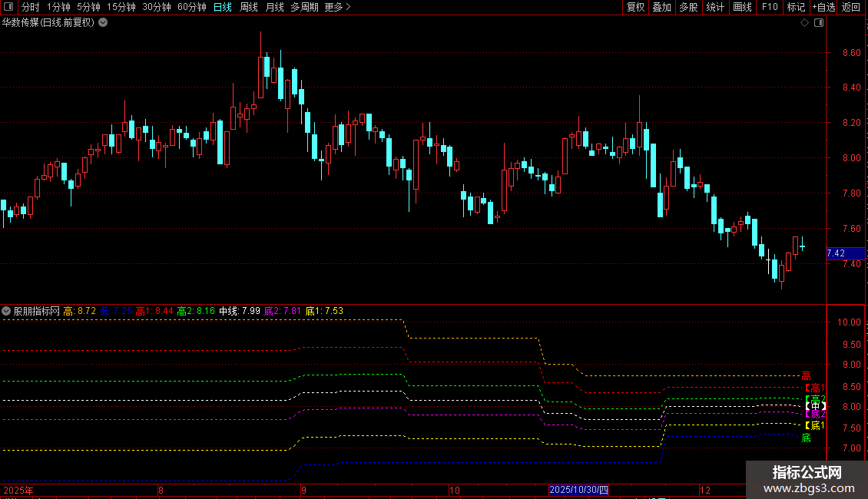The height and width of the screenshot is (499, 868).
Task: Switch to the 日线 daily chart
Action: point(223,7)
